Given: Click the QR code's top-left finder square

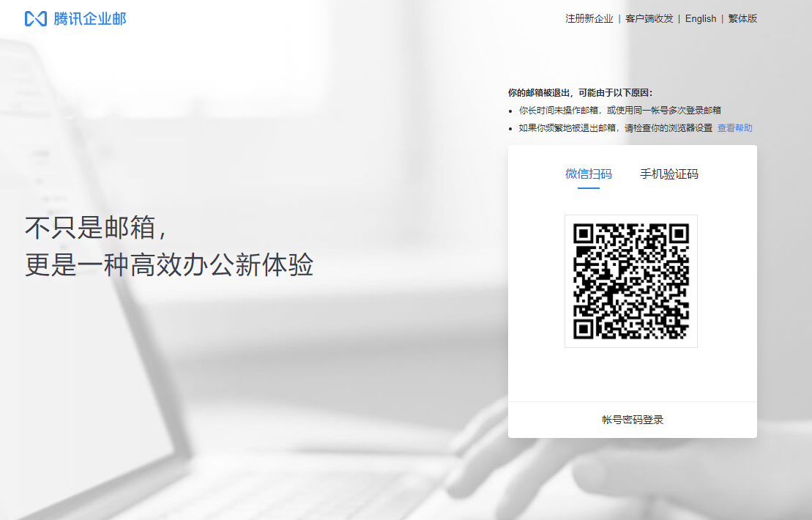Looking at the screenshot, I should pyautogui.click(x=584, y=234).
